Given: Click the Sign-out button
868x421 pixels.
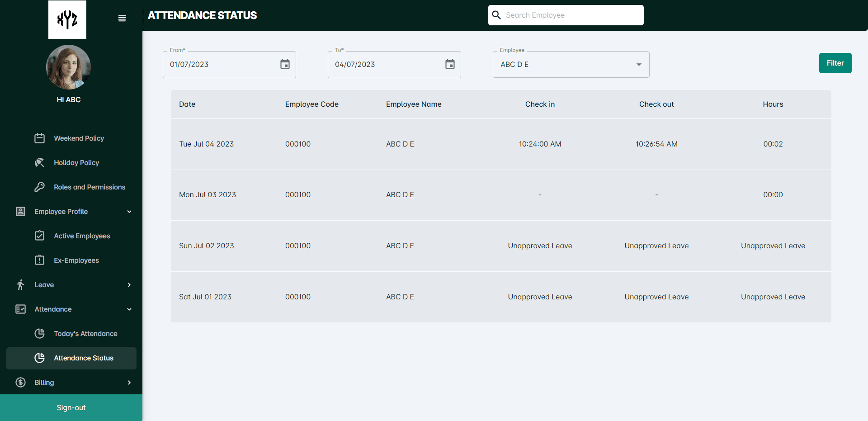Looking at the screenshot, I should 71,407.
